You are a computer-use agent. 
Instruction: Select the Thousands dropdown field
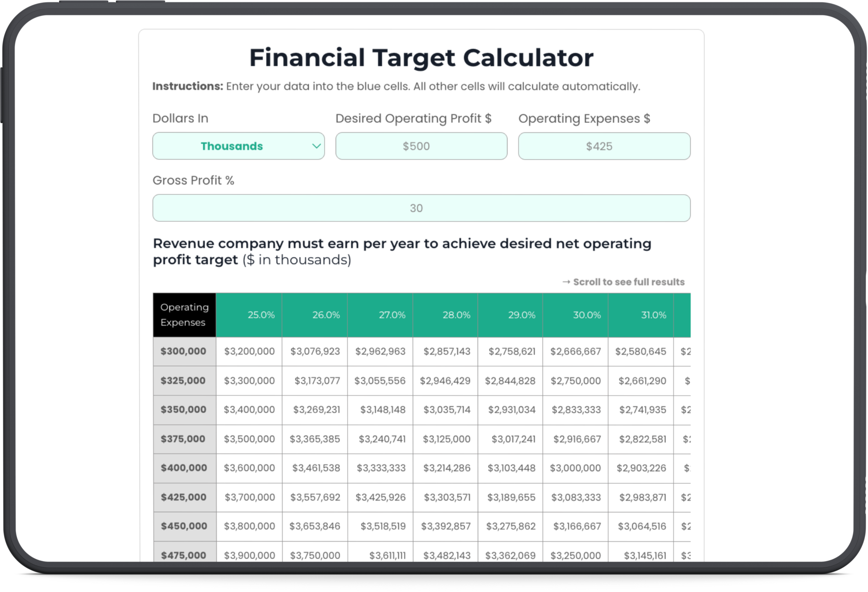tap(232, 146)
